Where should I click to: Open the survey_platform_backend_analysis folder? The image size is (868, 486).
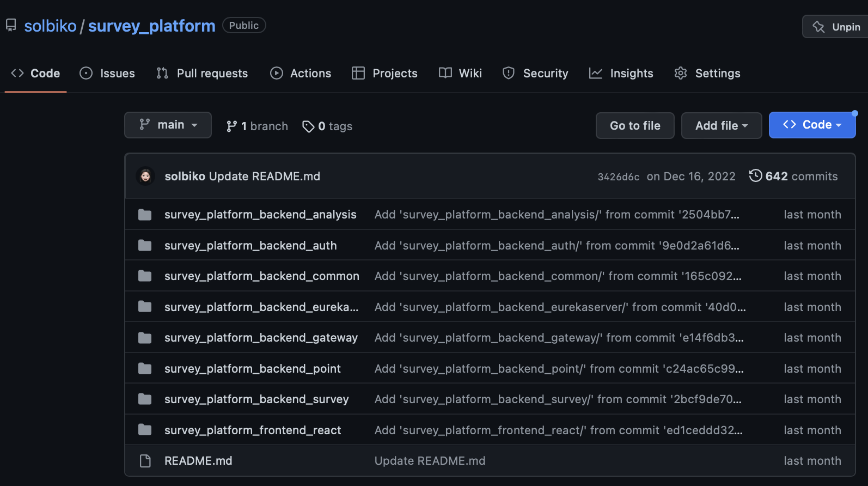260,215
